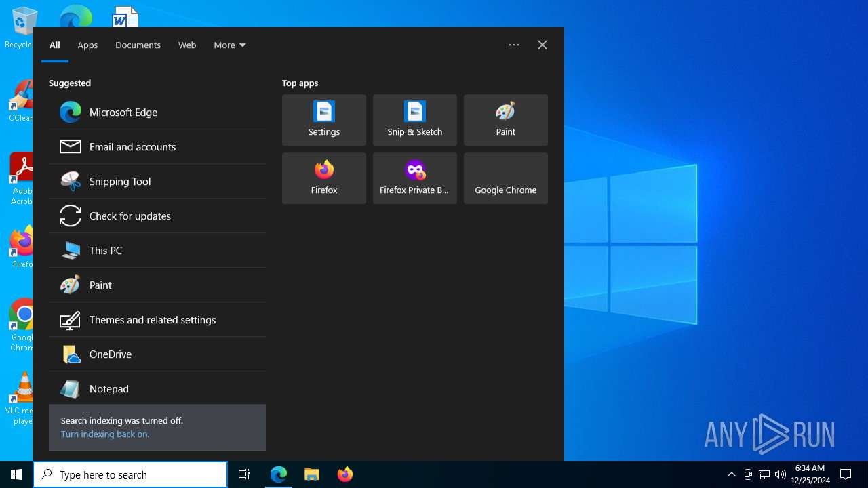
Task: Open Microsoft Edge from the taskbar
Action: (279, 474)
